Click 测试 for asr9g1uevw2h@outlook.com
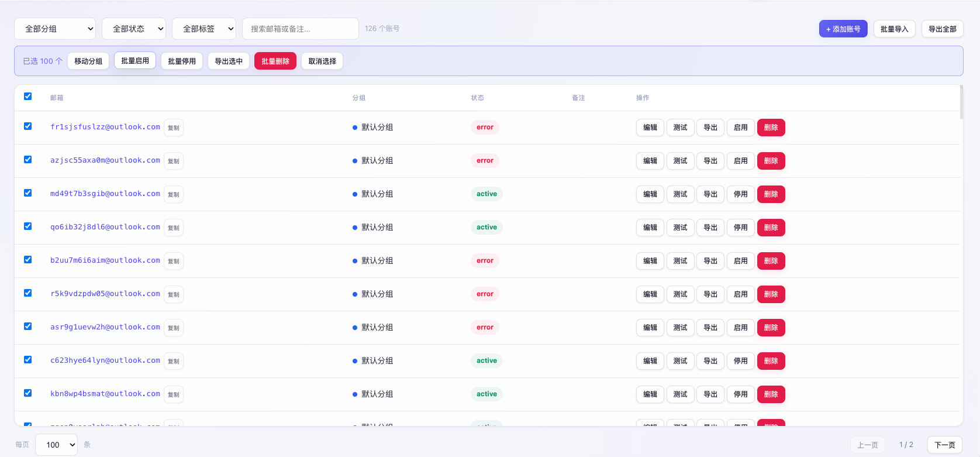Viewport: 980px width, 457px height. click(x=681, y=328)
